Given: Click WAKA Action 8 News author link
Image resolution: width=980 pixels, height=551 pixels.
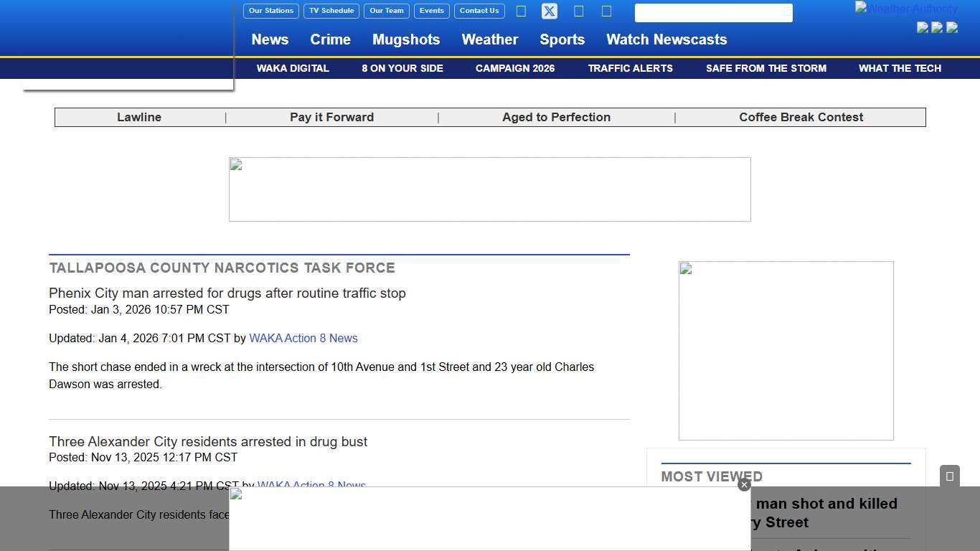Looking at the screenshot, I should 303,338.
